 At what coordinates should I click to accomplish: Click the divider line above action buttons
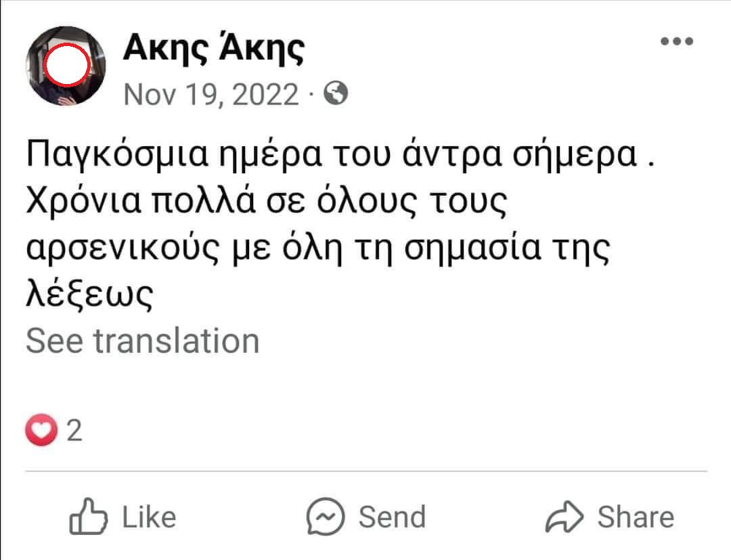click(365, 471)
